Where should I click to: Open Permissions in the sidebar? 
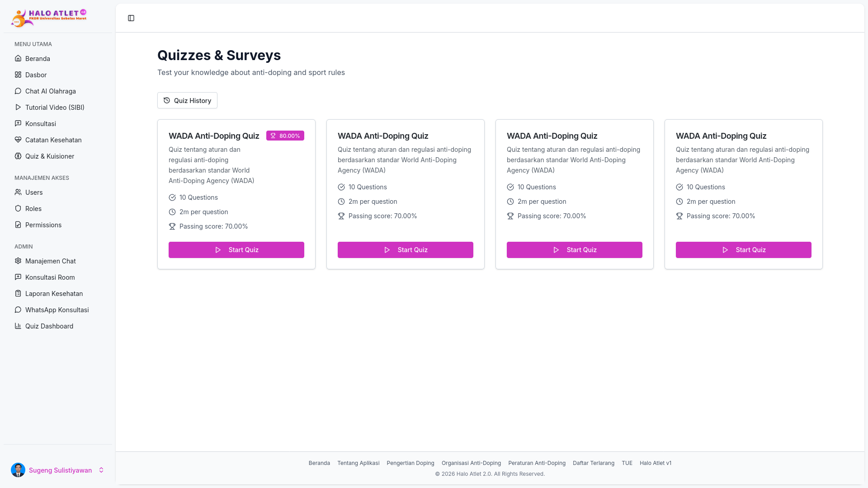[58, 225]
